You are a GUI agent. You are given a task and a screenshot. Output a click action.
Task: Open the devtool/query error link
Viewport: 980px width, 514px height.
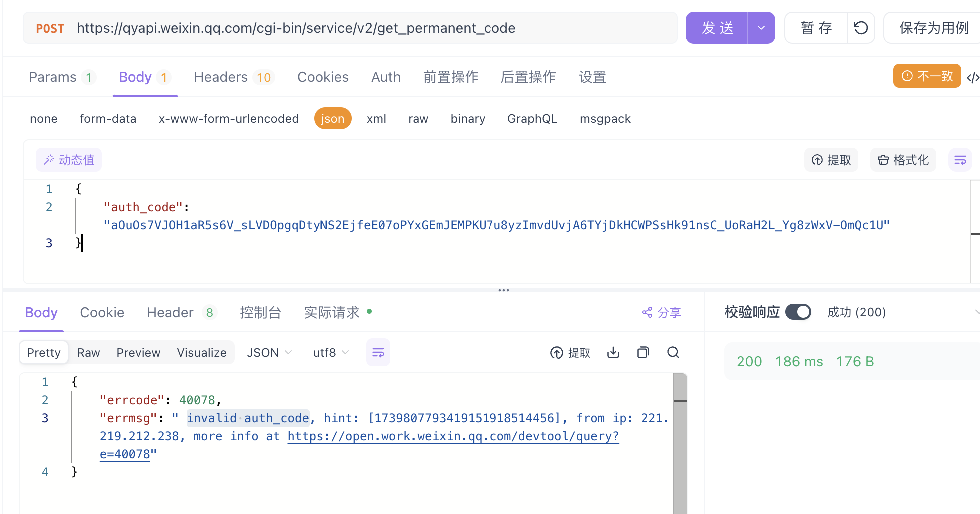tap(452, 436)
